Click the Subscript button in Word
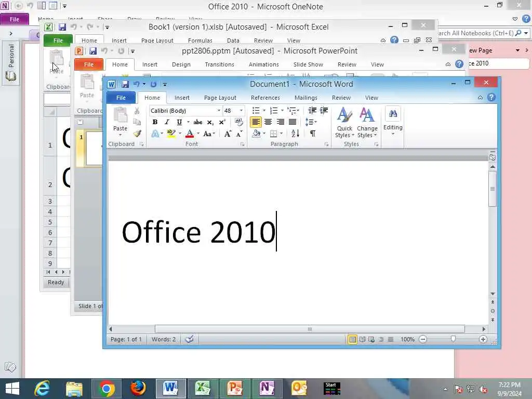Screen dimensions: 532x399 pos(210,122)
